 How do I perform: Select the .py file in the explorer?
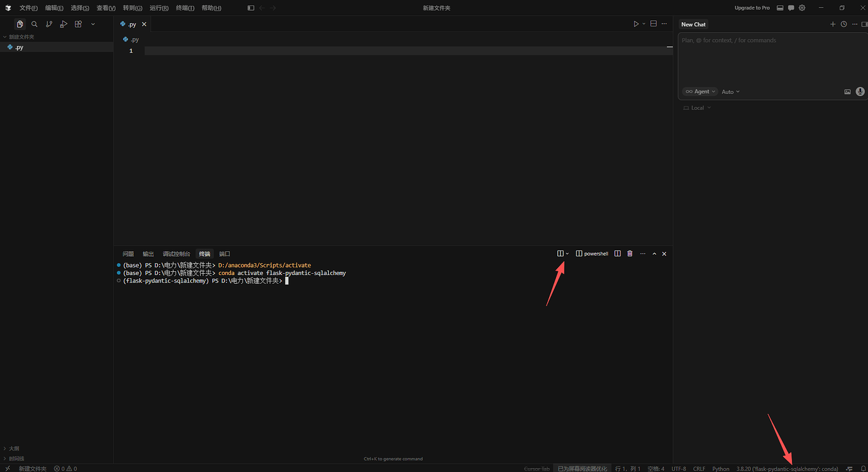57,47
